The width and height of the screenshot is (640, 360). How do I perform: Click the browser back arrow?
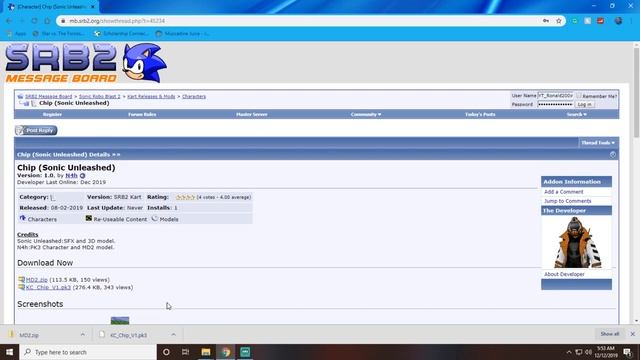[x=9, y=21]
